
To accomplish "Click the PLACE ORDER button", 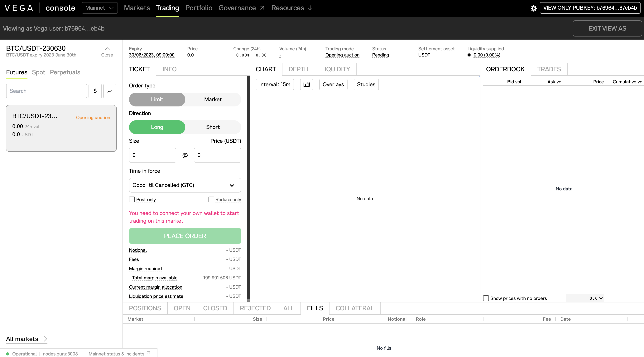I will [x=185, y=236].
